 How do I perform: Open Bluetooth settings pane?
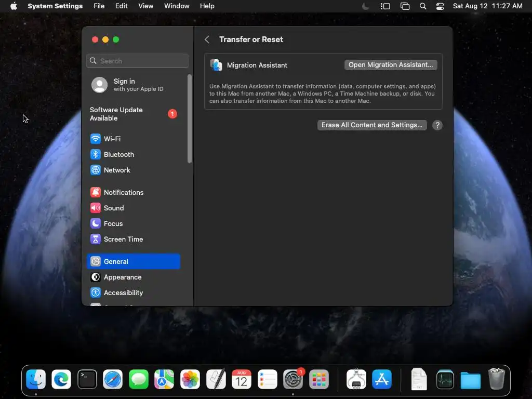point(134,154)
